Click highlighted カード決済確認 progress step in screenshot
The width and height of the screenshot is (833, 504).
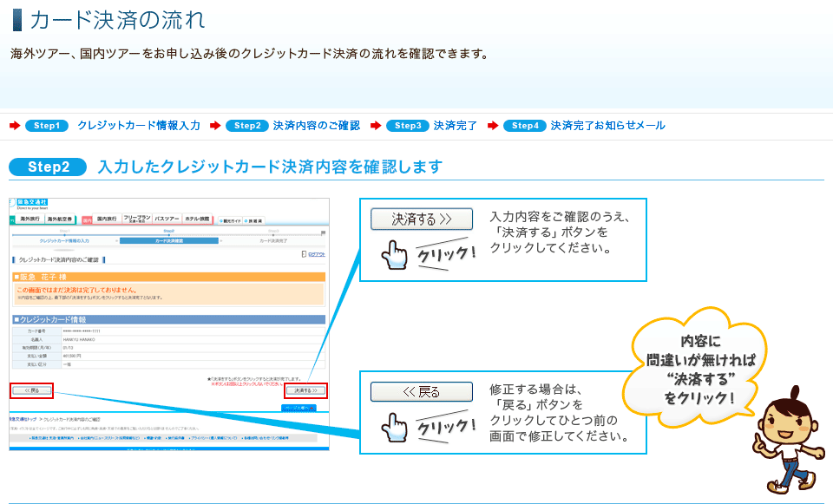[169, 240]
